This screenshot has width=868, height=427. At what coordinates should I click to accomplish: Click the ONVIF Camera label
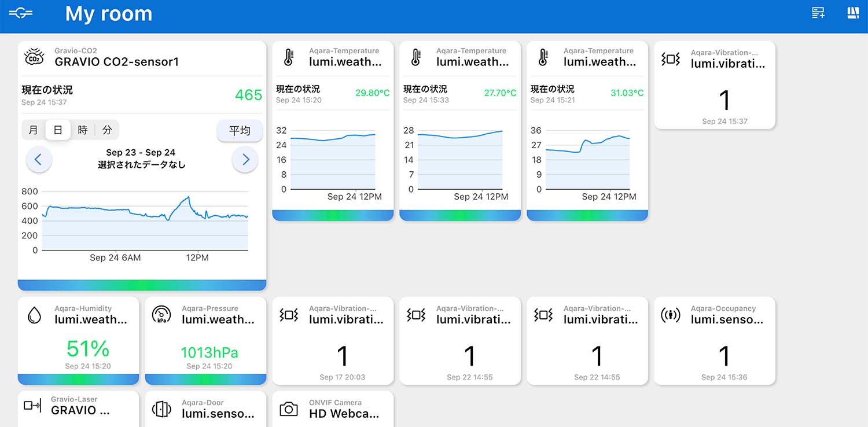tap(335, 403)
